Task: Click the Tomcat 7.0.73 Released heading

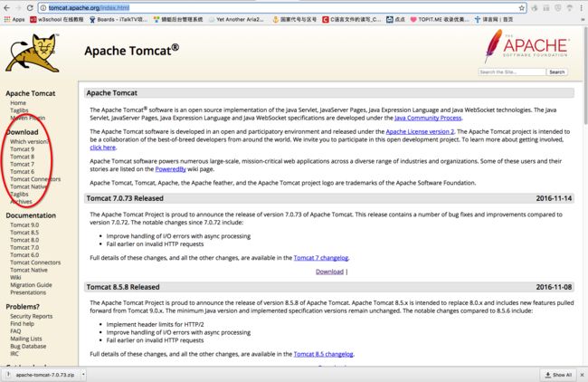Action: click(x=125, y=198)
